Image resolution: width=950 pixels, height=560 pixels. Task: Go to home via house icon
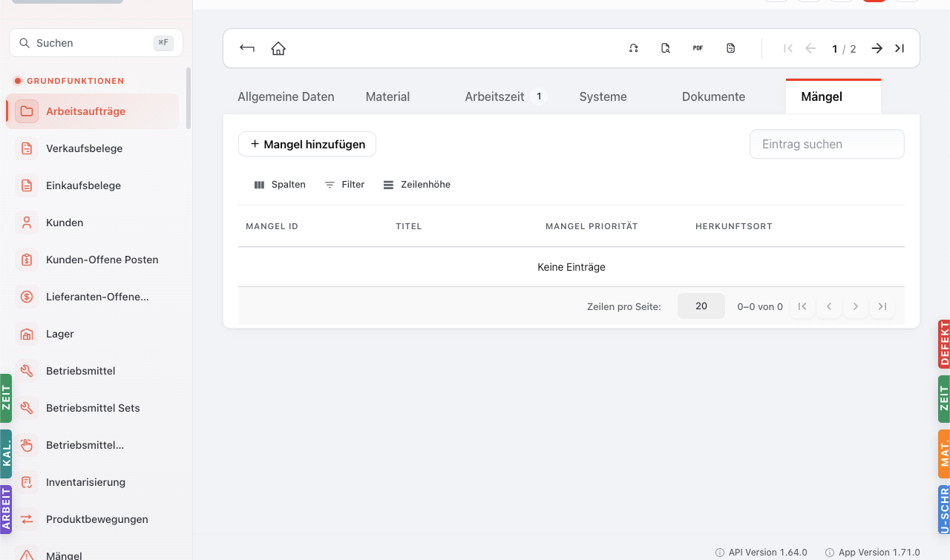tap(278, 48)
